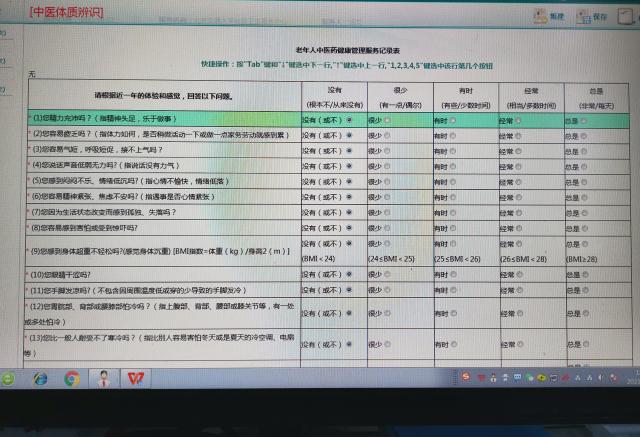The width and height of the screenshot is (640, 437).
Task: Select 很少 for question 2 容易疲乏
Action: (387, 135)
